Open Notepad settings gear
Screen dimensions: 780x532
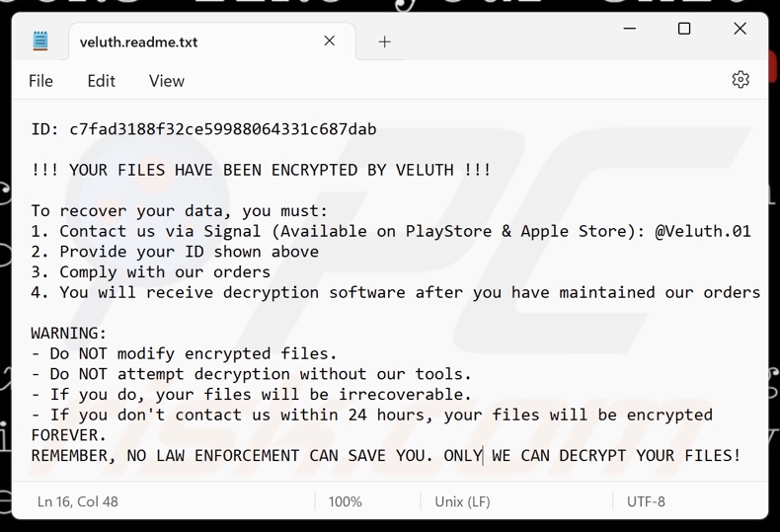[x=741, y=80]
